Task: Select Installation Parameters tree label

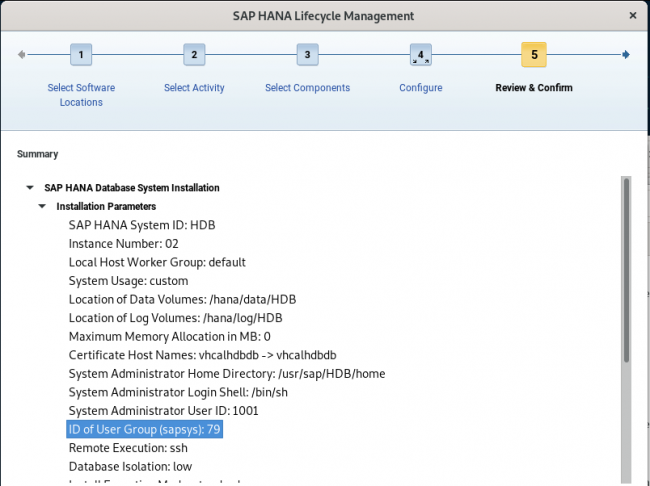Action: [106, 207]
